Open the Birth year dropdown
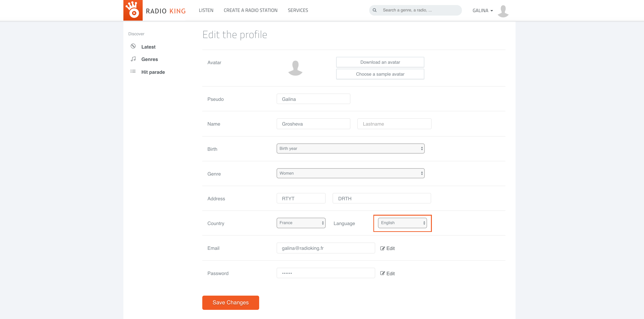Image resolution: width=644 pixels, height=319 pixels. (x=350, y=149)
